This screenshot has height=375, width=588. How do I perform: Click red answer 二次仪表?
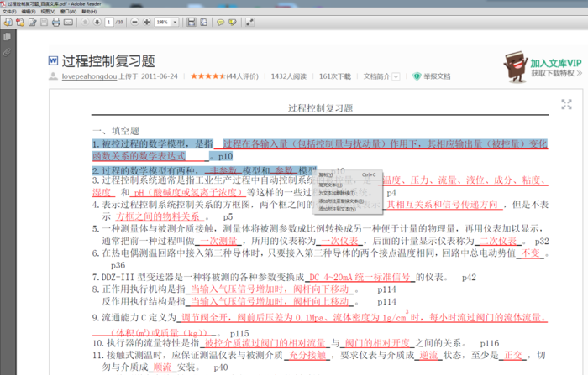498,241
